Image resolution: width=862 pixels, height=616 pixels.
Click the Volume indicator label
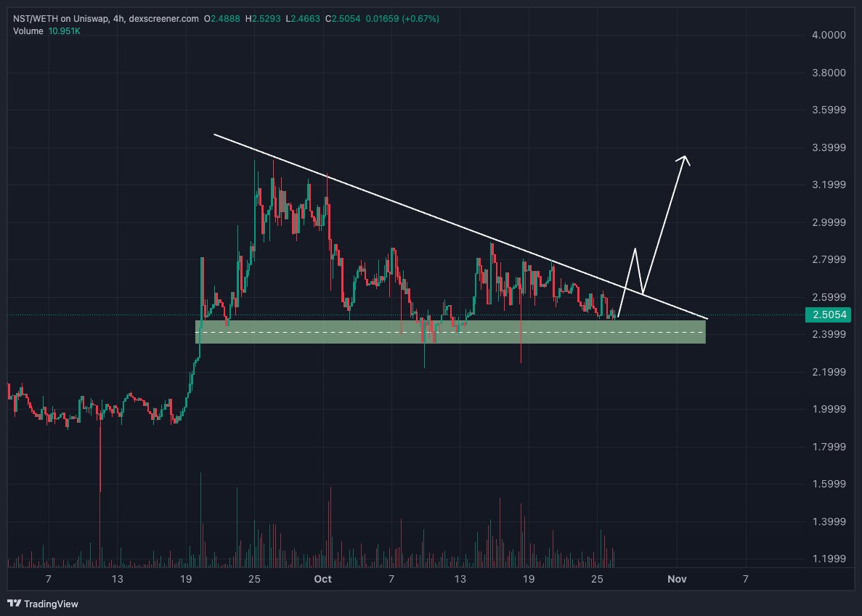(28, 31)
